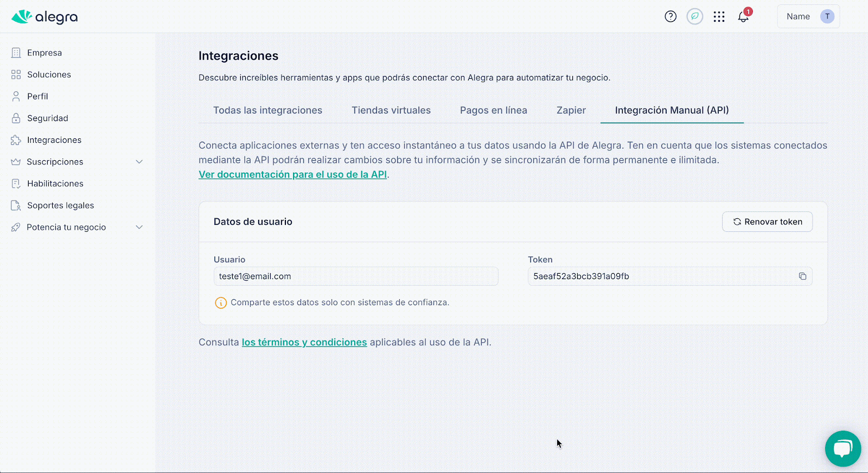Click the Habilitaciones document icon
The width and height of the screenshot is (868, 473).
(x=16, y=184)
